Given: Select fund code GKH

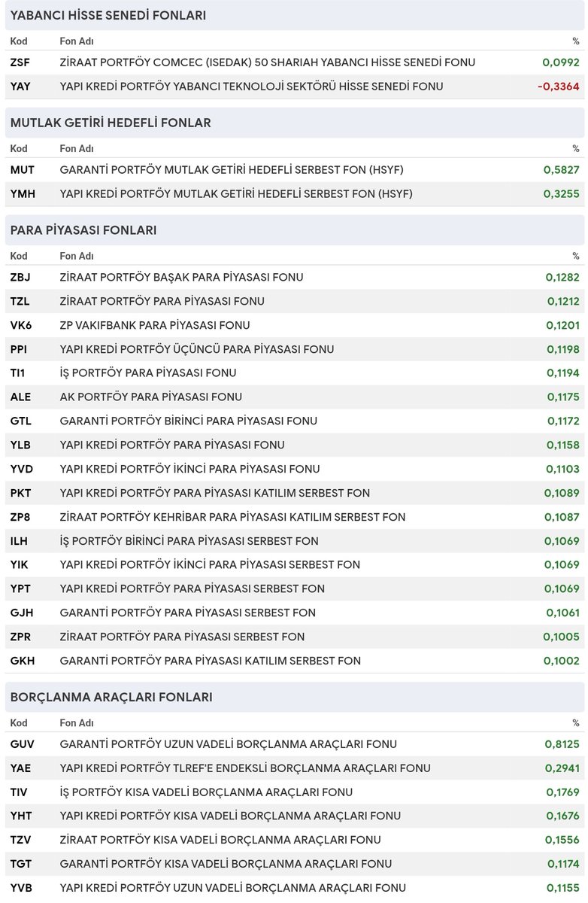Looking at the screenshot, I should pyautogui.click(x=23, y=661).
